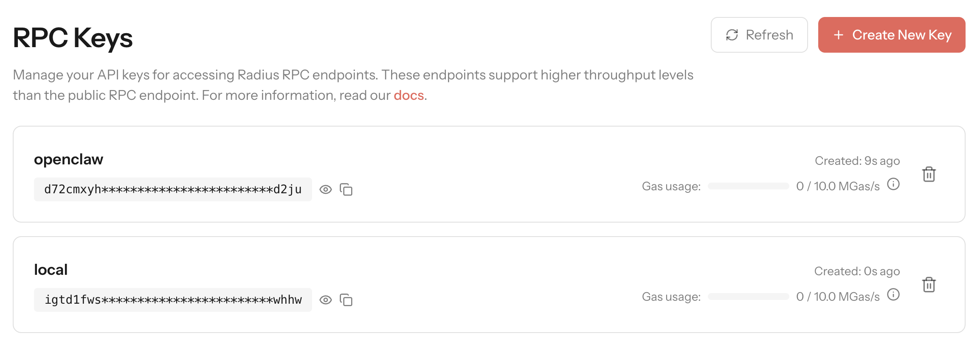
Task: Show the hidden local key
Action: tap(326, 300)
